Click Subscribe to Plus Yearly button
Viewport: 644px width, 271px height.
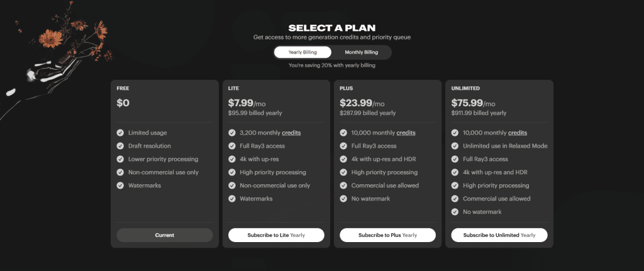point(387,235)
